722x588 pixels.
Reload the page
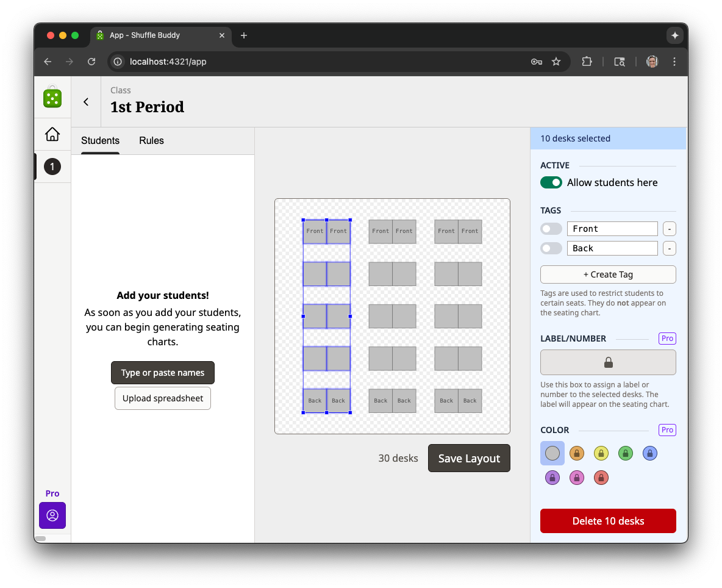91,62
